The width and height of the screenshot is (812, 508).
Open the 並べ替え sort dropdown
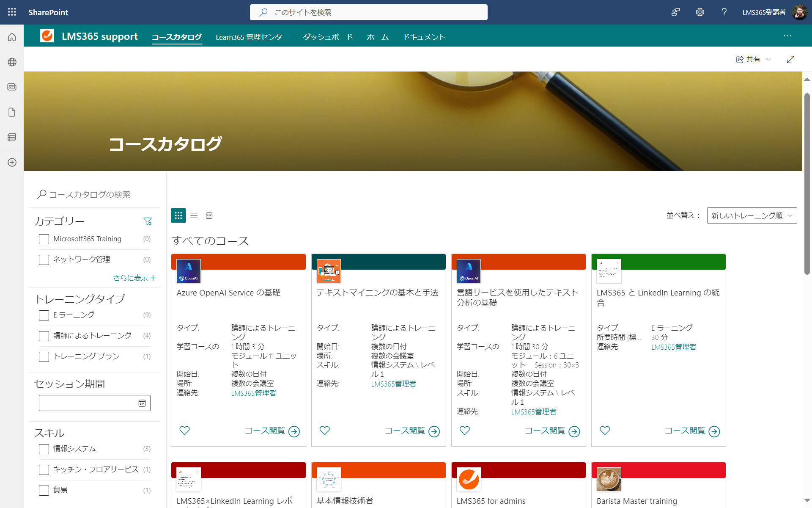coord(752,215)
